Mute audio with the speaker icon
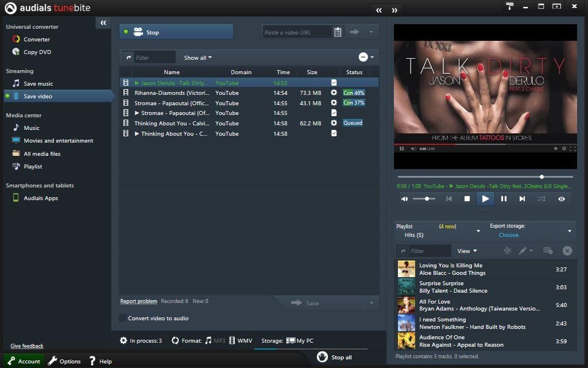The width and height of the screenshot is (588, 368). click(404, 198)
